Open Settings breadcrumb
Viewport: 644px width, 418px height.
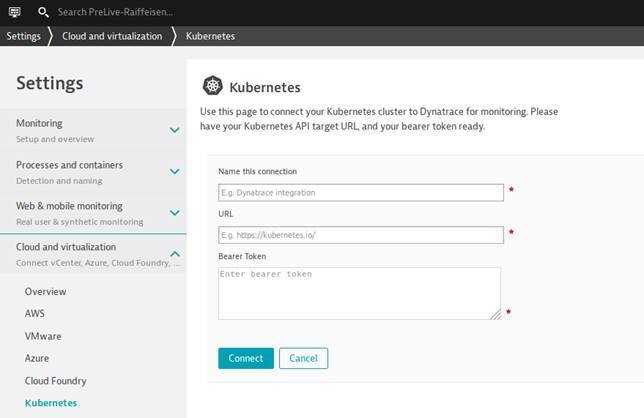pyautogui.click(x=23, y=36)
